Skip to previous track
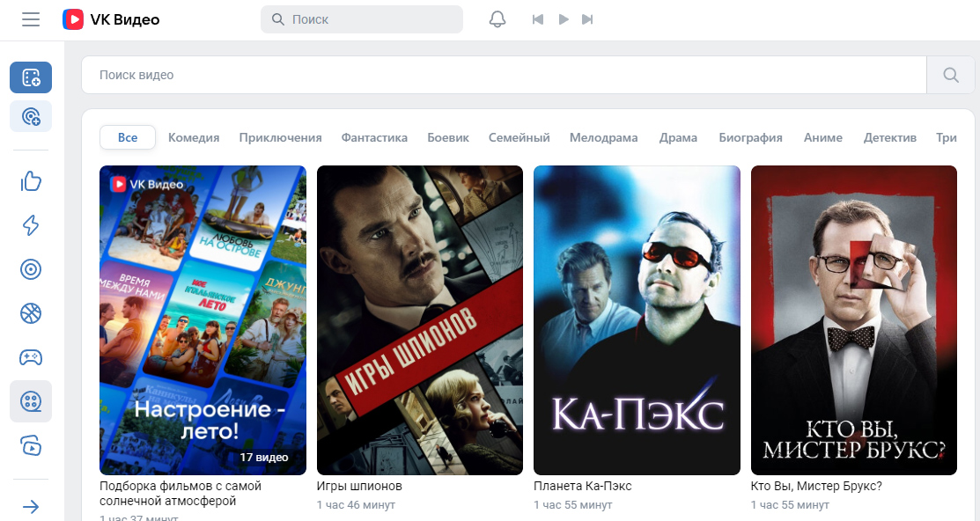Viewport: 980px width, 521px height. coord(537,19)
